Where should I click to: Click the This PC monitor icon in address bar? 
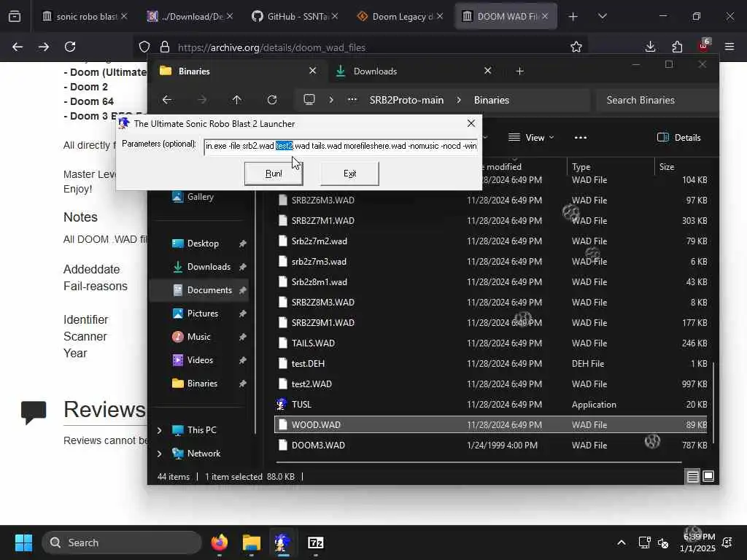pyautogui.click(x=309, y=99)
